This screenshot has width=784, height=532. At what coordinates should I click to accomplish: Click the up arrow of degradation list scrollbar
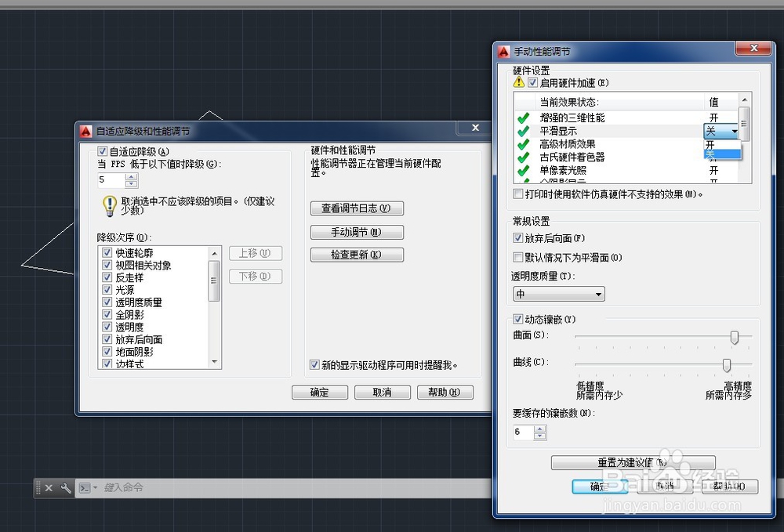click(215, 253)
